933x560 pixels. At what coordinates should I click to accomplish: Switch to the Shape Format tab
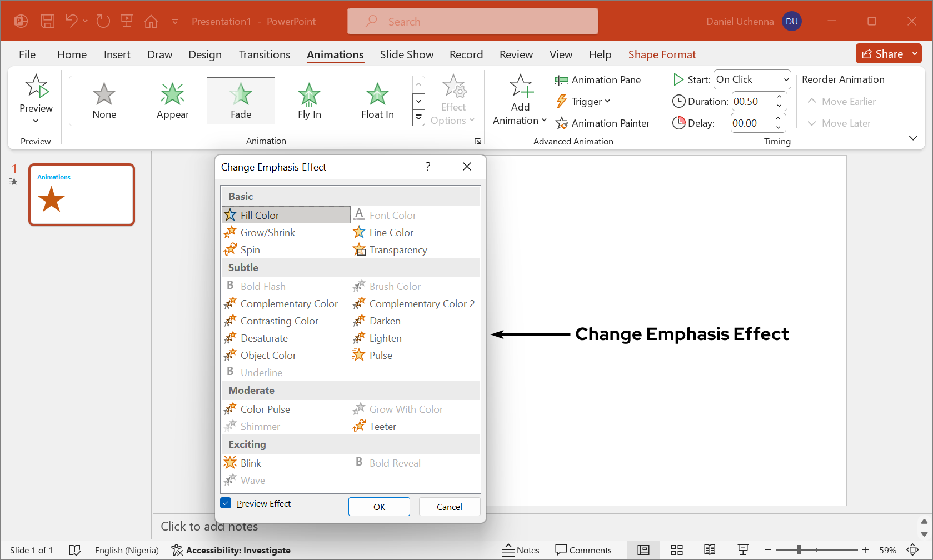click(662, 54)
